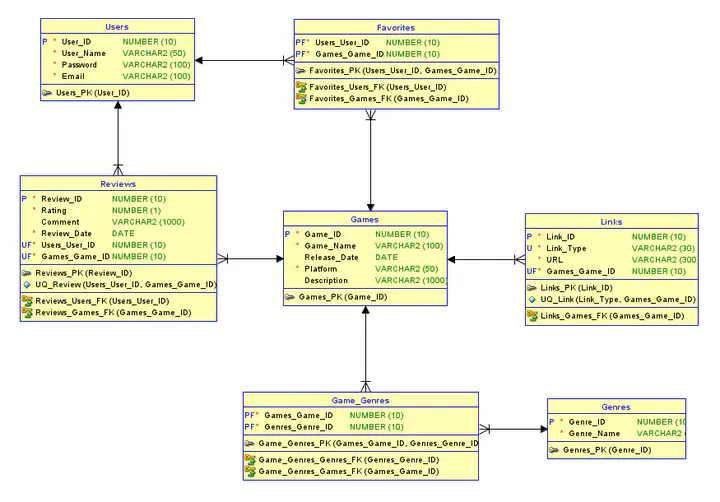Viewport: 720px width, 502px height.
Task: Select the Release_Date column in Games
Action: pyautogui.click(x=330, y=257)
